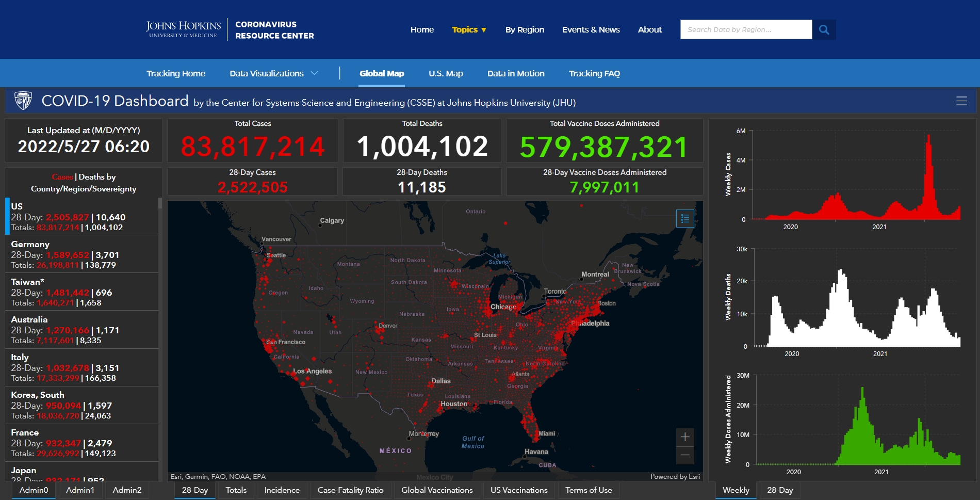This screenshot has width=980, height=500.
Task: Click the search magnifier icon button
Action: [x=824, y=30]
